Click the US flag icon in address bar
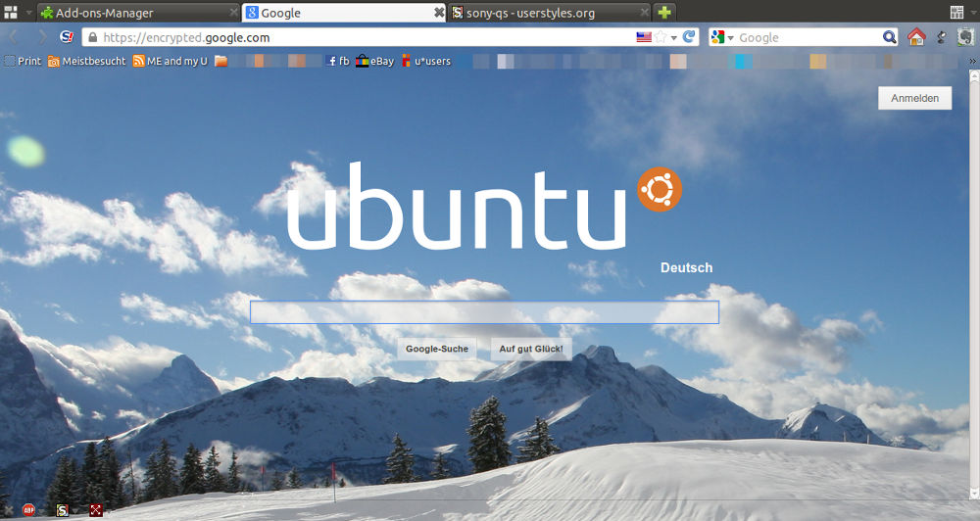Image resolution: width=980 pixels, height=521 pixels. 644,37
